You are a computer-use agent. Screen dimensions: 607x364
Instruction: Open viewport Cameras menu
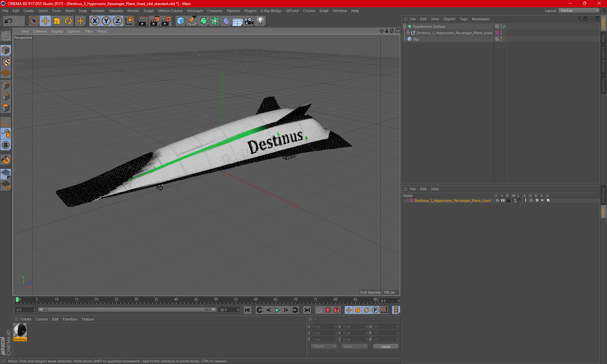[x=40, y=31]
